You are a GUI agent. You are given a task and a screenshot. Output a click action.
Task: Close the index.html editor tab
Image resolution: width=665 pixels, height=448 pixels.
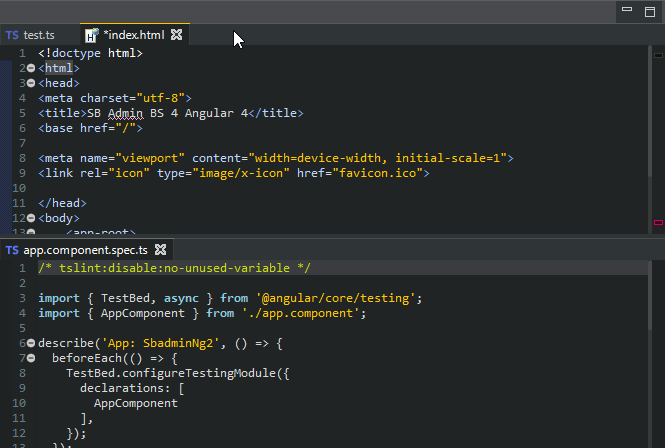(176, 35)
